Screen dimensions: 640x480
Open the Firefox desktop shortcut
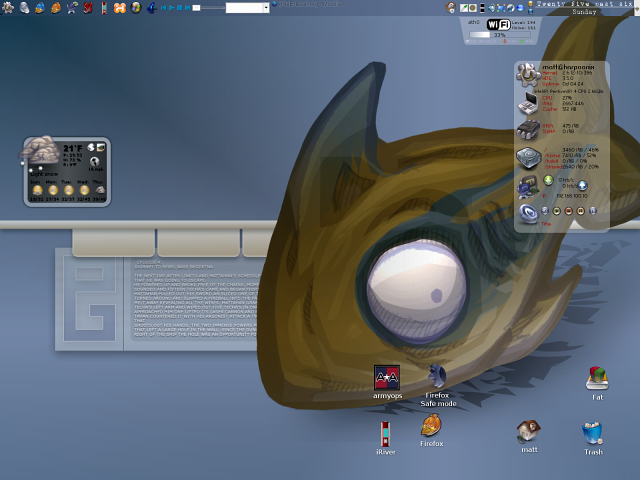[431, 430]
